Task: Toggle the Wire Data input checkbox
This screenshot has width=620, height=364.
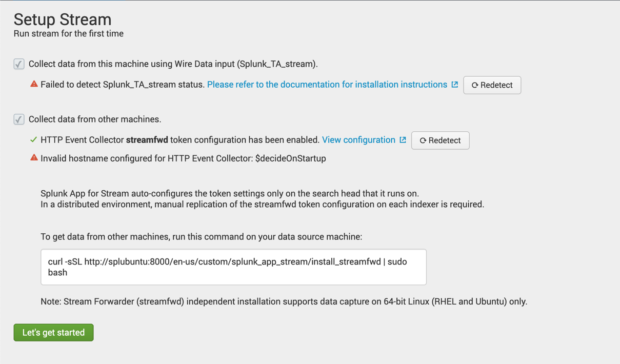Action: pyautogui.click(x=19, y=64)
